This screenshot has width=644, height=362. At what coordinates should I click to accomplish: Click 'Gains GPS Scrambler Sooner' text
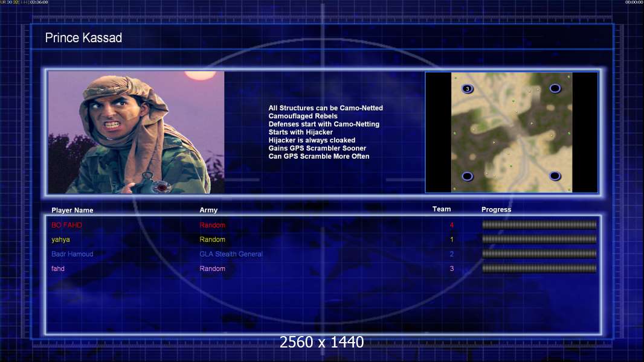(317, 148)
